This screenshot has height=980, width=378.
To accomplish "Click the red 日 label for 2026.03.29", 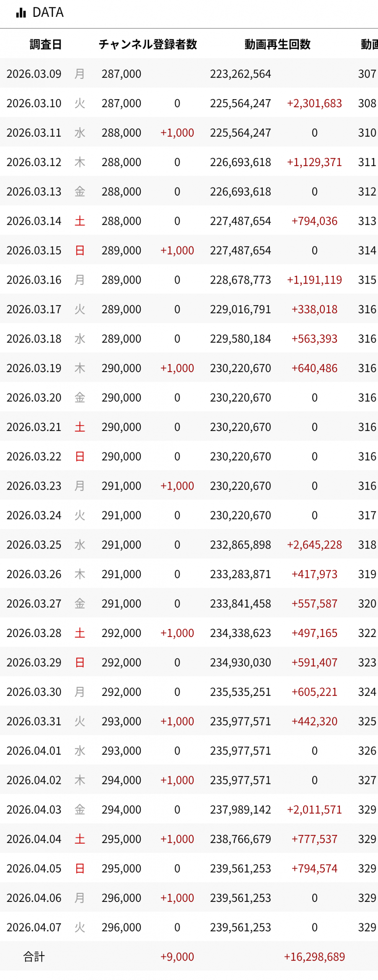I will [80, 663].
